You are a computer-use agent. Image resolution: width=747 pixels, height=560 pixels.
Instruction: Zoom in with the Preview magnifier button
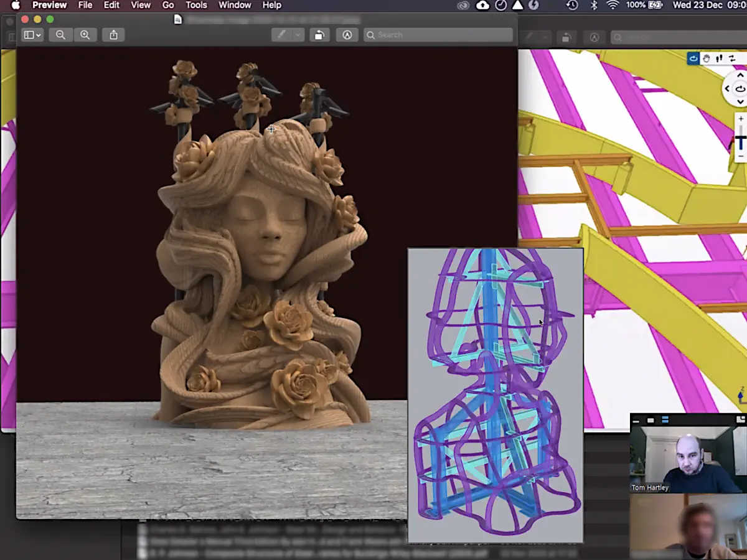coord(85,35)
